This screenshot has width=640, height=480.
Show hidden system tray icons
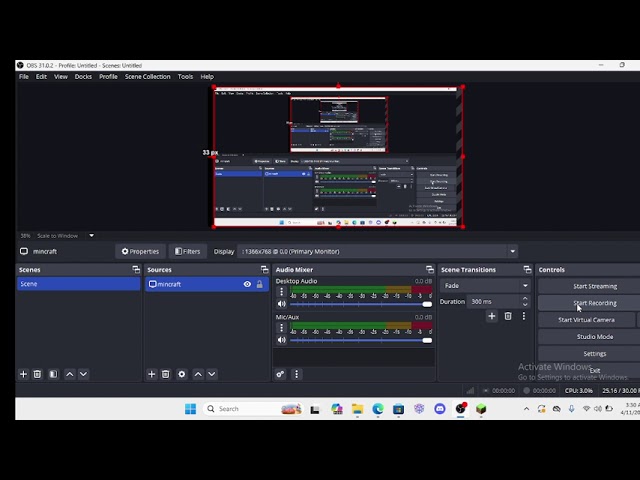[x=527, y=409]
